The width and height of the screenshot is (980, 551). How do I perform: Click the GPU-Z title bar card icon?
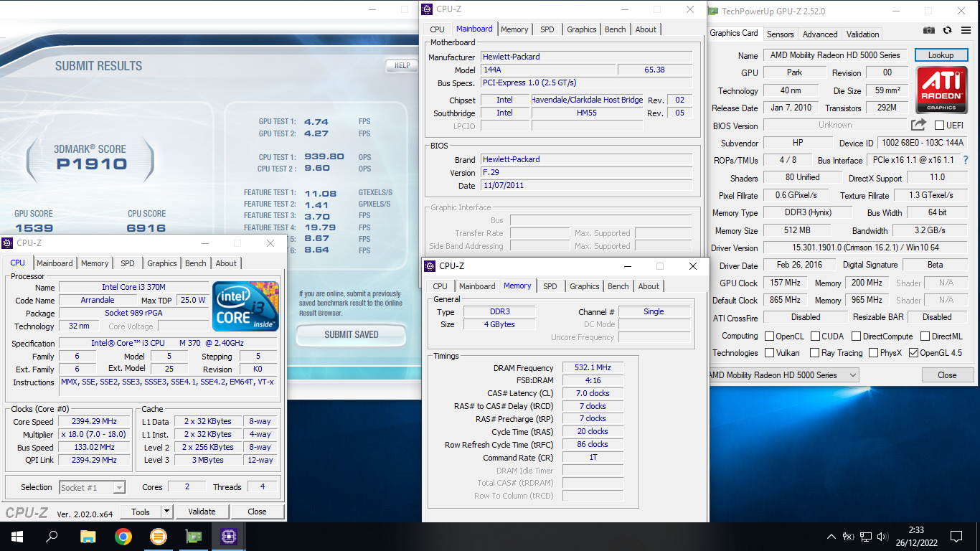712,11
